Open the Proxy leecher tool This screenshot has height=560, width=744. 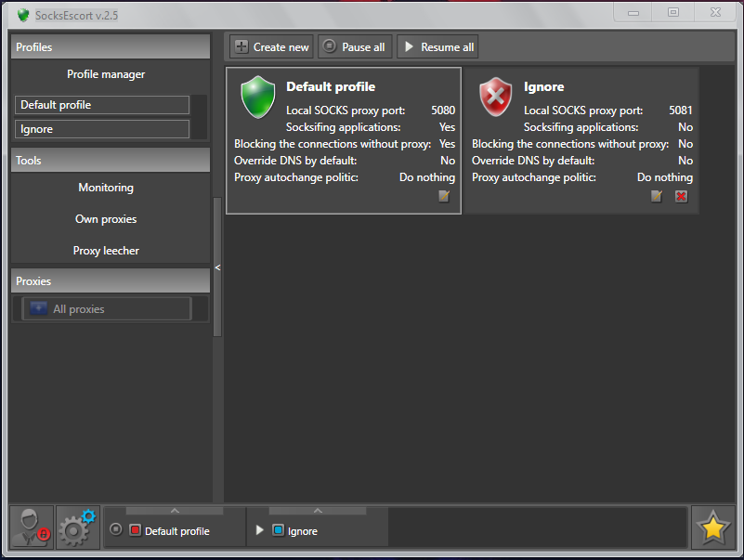coord(106,251)
